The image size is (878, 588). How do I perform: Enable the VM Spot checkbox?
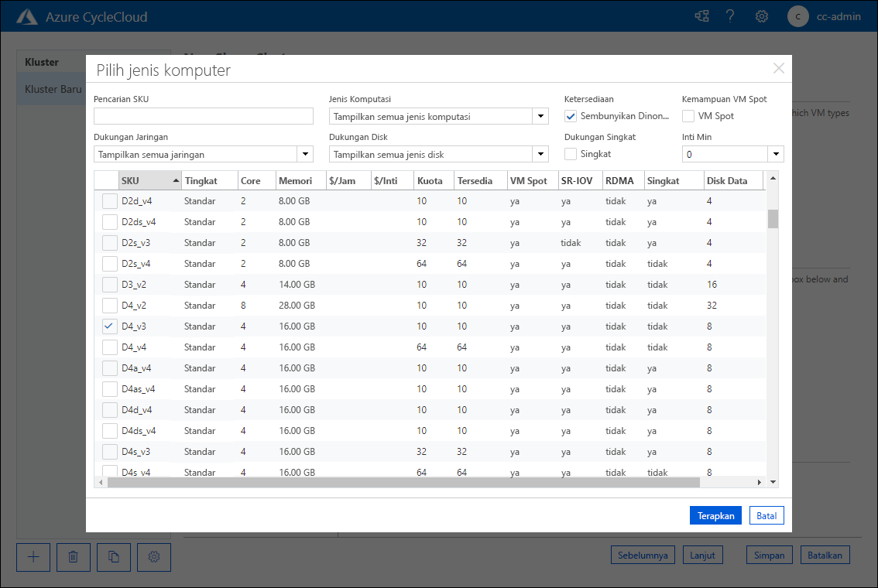coord(688,115)
